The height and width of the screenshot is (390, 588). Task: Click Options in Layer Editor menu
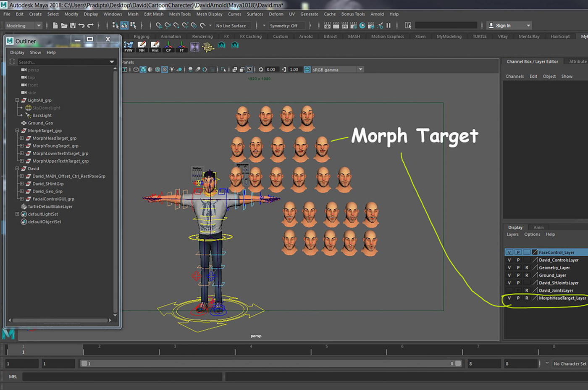click(x=532, y=235)
